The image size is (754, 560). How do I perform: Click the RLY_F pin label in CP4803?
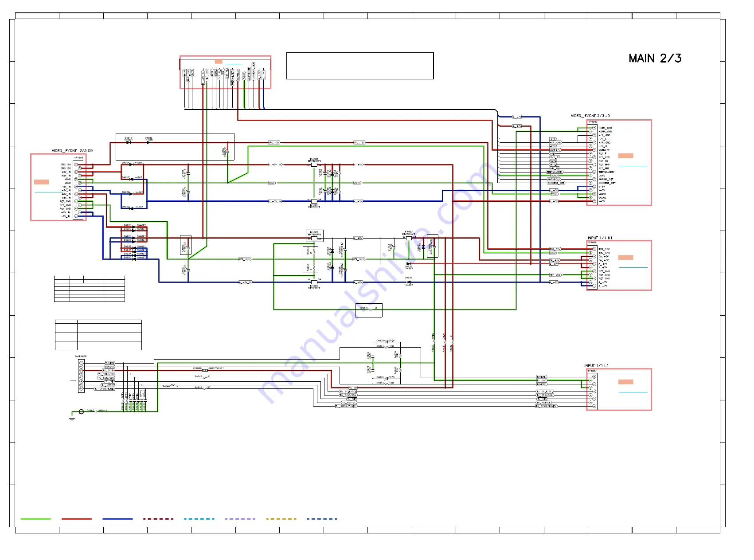(x=603, y=153)
